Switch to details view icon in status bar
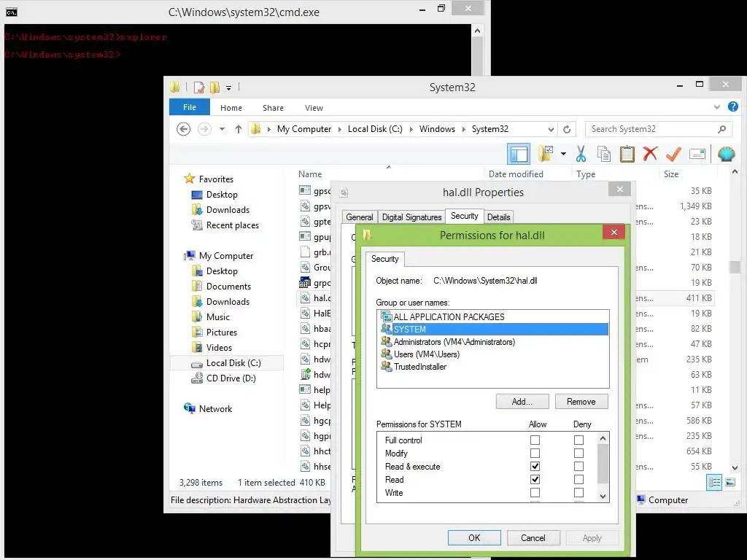 [x=714, y=483]
